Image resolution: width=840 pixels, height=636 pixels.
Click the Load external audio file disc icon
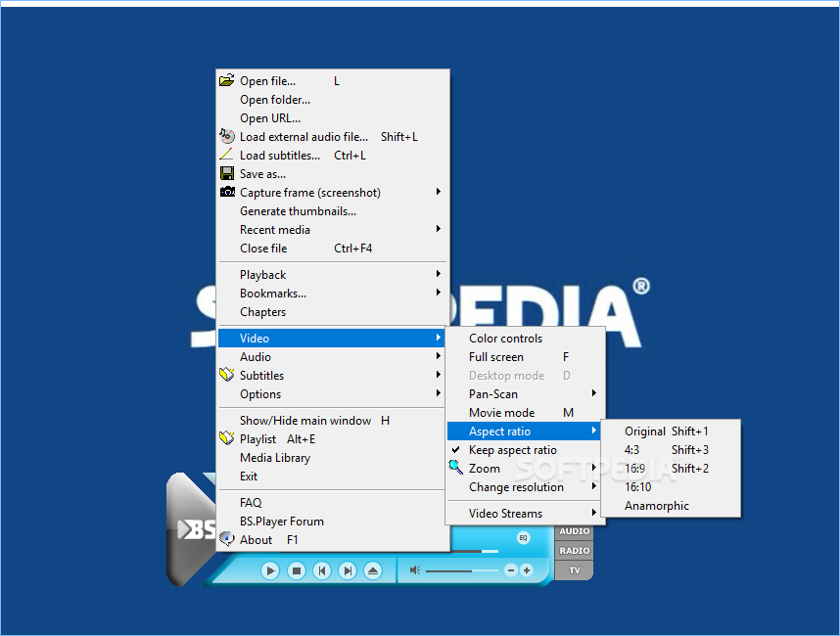tap(226, 136)
